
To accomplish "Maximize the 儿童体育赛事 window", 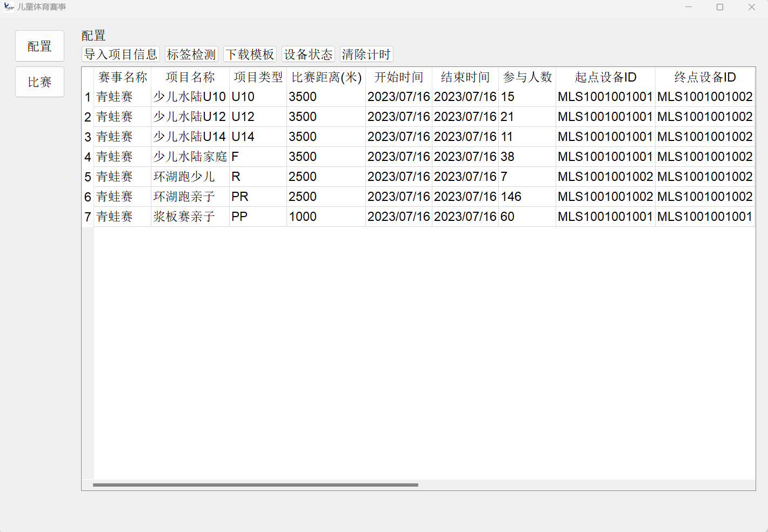I will click(x=720, y=7).
